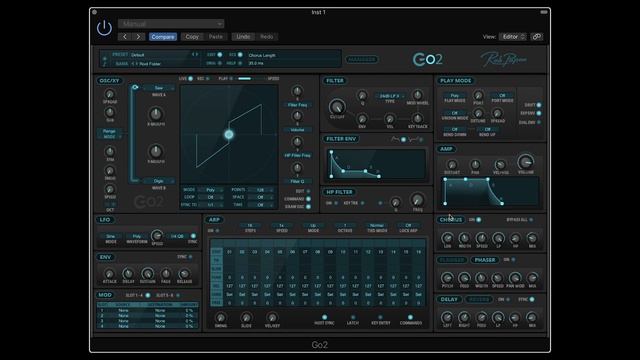640x360 pixels.
Task: Switch to the Phaser effect tab
Action: point(484,260)
